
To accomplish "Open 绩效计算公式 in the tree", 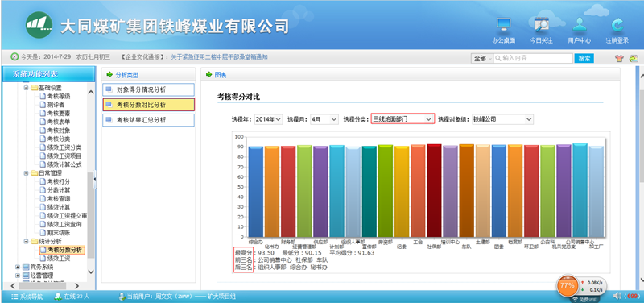I will [64, 164].
